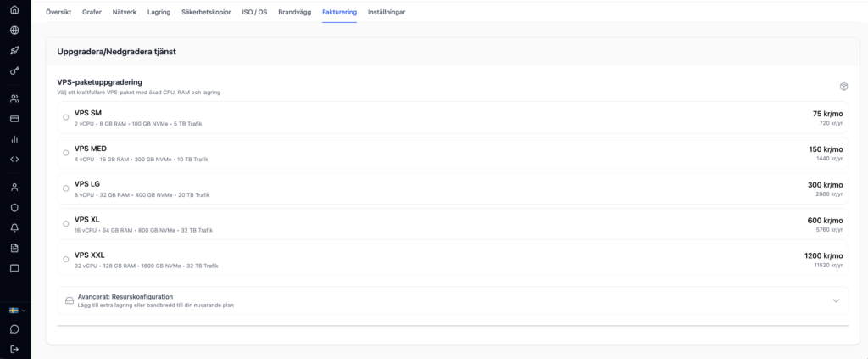Click the package cube icon near VPS-paketuppgradering
Image resolution: width=868 pixels, height=359 pixels.
click(x=843, y=87)
